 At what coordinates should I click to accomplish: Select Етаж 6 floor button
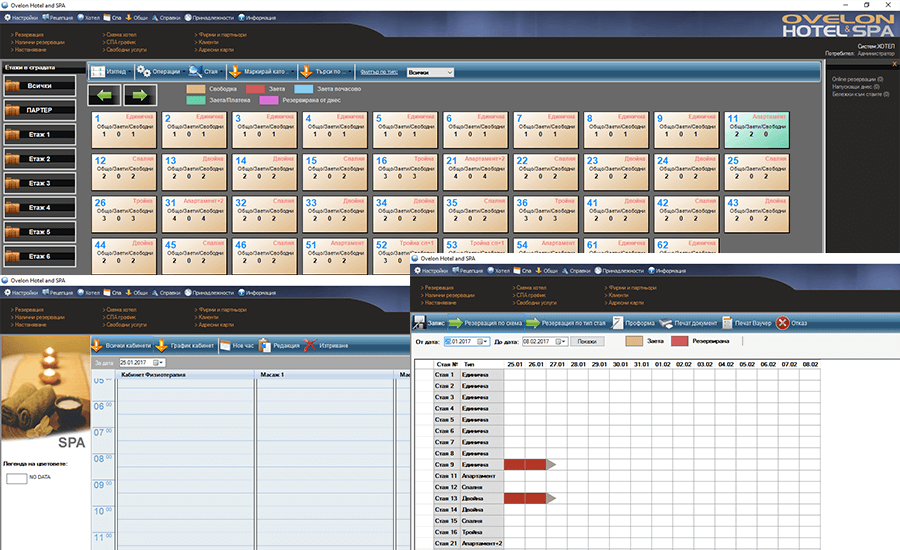[x=40, y=257]
